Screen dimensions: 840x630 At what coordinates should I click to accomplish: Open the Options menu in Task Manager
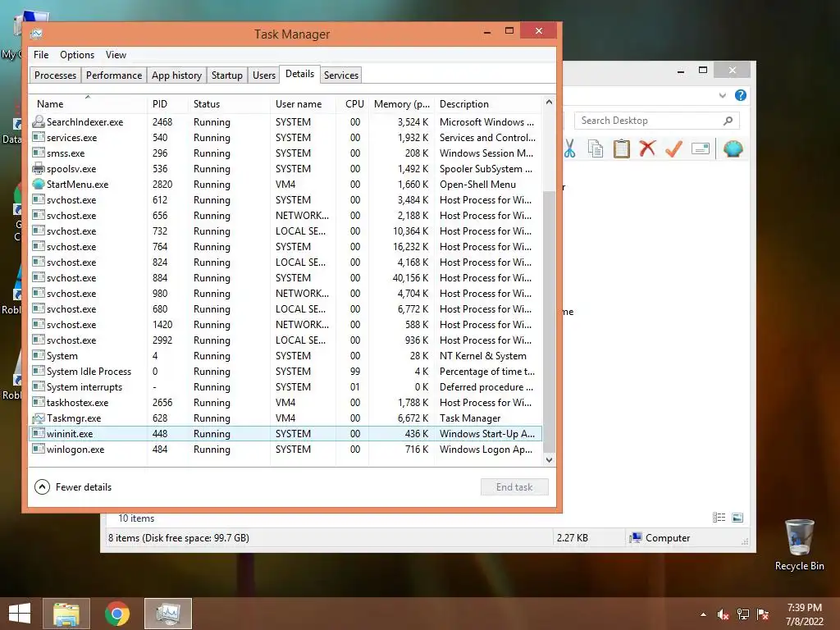(77, 55)
